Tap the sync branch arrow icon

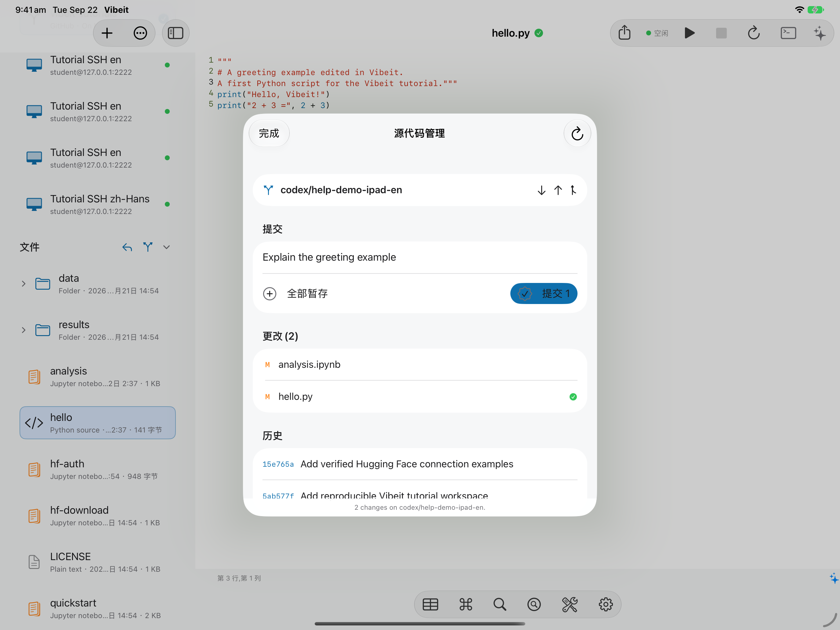(574, 190)
